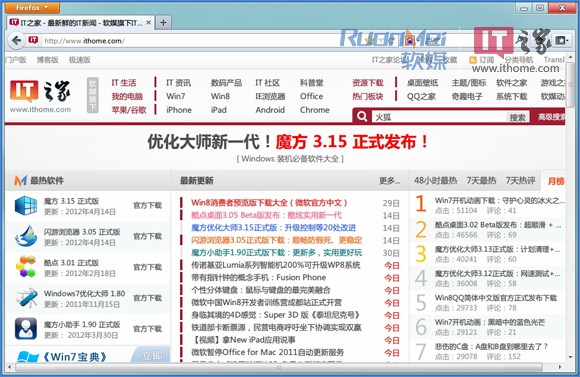Click 魔方 3.15 正式发布 headline banner
Image resolution: width=580 pixels, height=377 pixels.
[351, 142]
